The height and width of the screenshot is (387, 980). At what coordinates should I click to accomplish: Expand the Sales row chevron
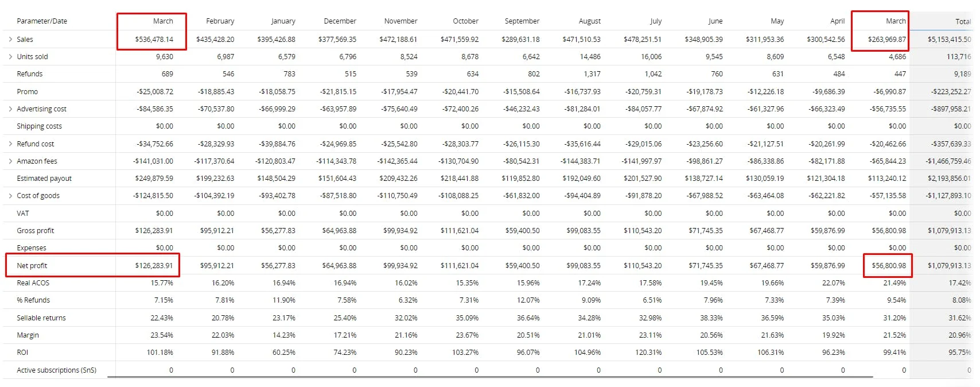(10, 39)
